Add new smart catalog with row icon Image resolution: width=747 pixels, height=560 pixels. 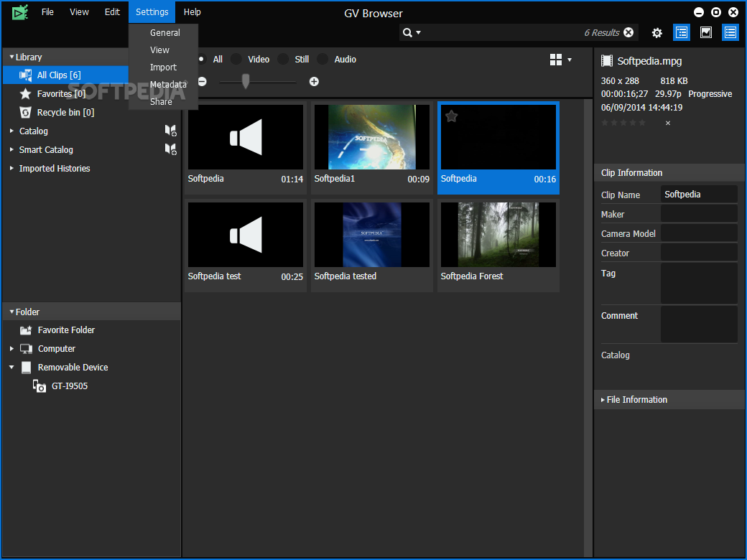170,149
